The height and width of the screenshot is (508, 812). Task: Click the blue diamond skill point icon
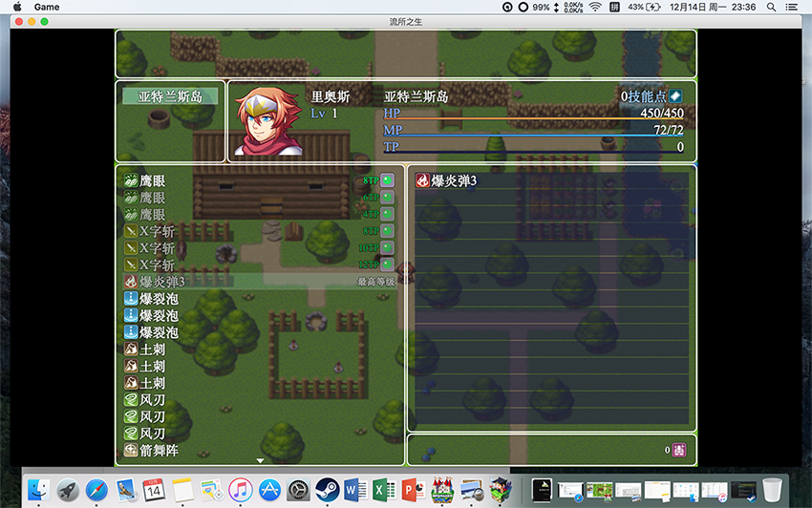click(675, 96)
